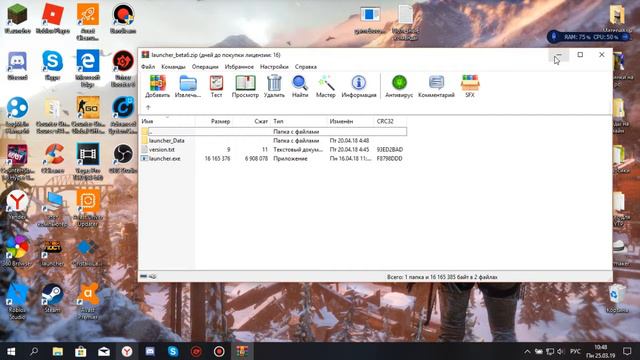Click the RAM CPU monitor widget

(589, 37)
